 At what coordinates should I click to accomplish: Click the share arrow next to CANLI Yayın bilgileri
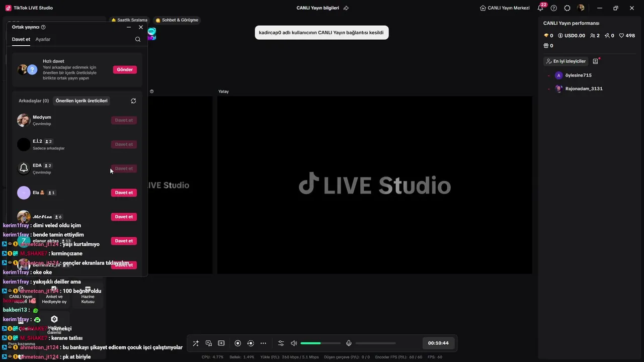coord(346,8)
